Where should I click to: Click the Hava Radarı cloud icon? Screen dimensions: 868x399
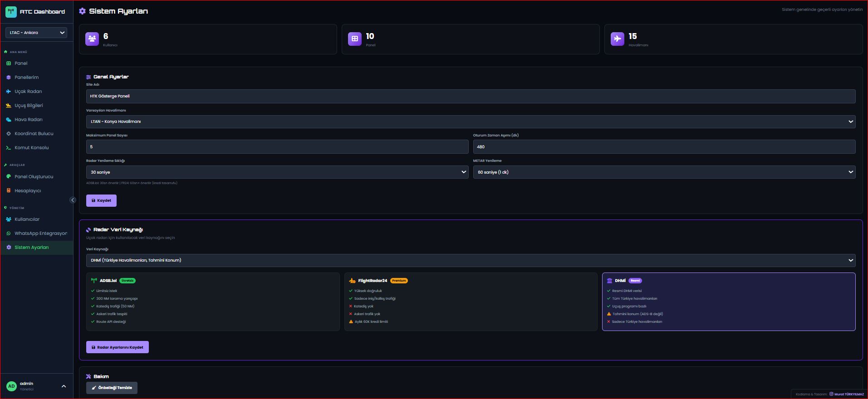click(x=9, y=120)
